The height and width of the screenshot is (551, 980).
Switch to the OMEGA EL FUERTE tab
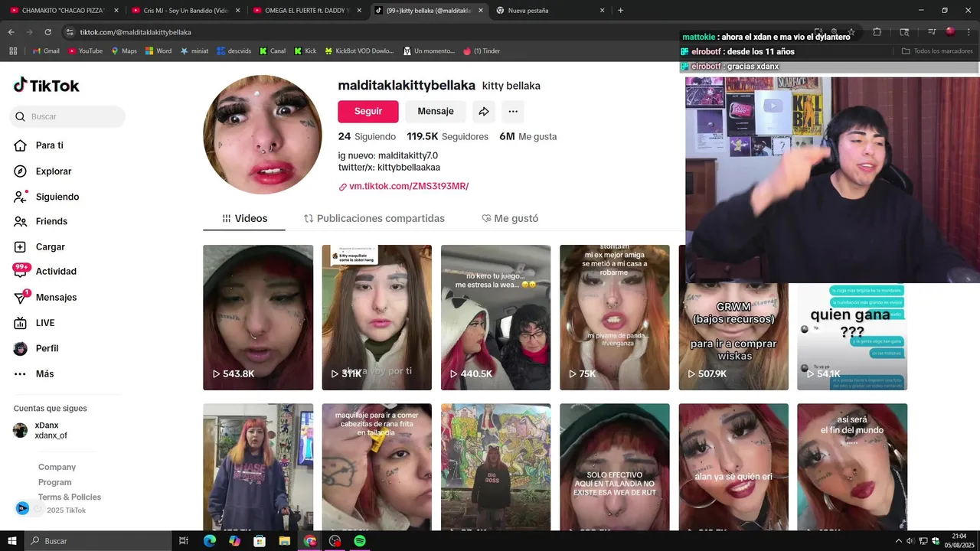pos(308,11)
